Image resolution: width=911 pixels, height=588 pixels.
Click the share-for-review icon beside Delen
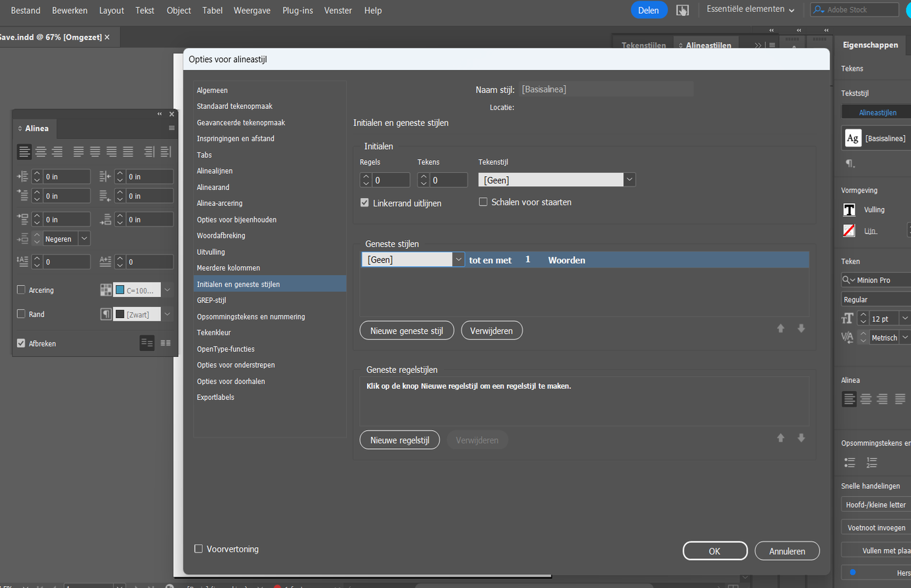pos(683,10)
